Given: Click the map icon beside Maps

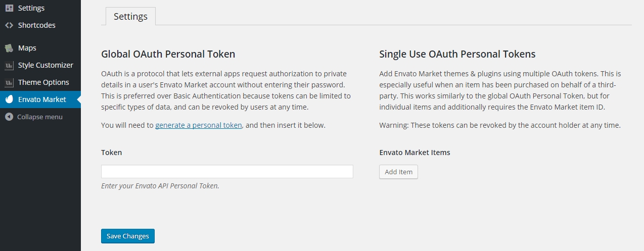Looking at the screenshot, I should [9, 48].
